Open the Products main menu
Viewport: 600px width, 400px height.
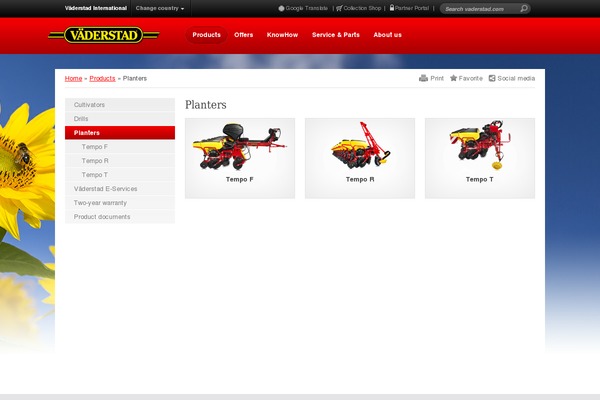pyautogui.click(x=207, y=35)
